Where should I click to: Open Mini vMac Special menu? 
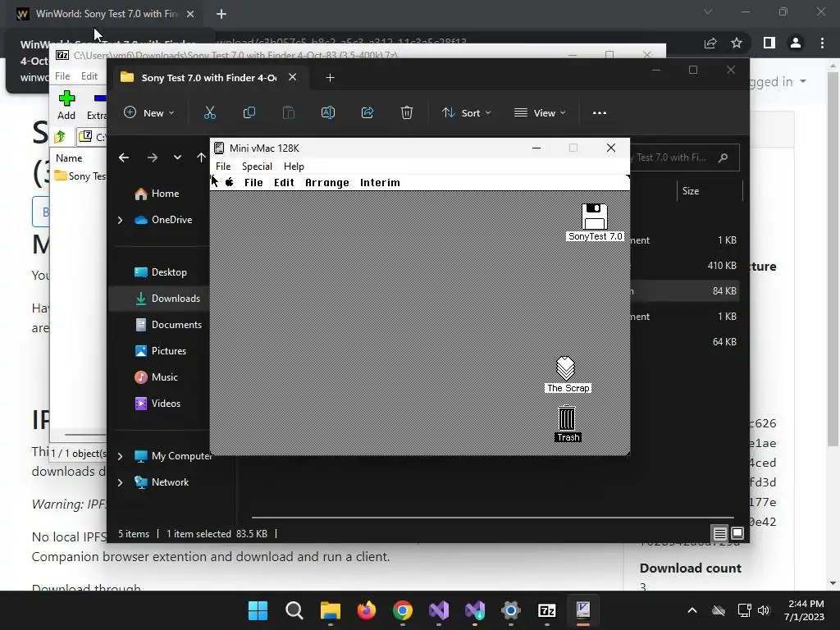(257, 166)
